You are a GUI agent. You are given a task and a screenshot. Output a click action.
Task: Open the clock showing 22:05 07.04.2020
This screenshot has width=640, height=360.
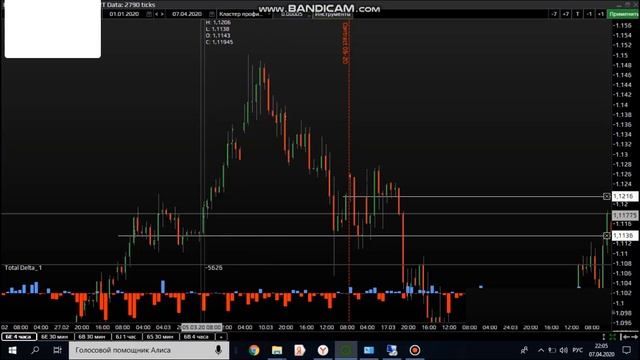[601, 350]
